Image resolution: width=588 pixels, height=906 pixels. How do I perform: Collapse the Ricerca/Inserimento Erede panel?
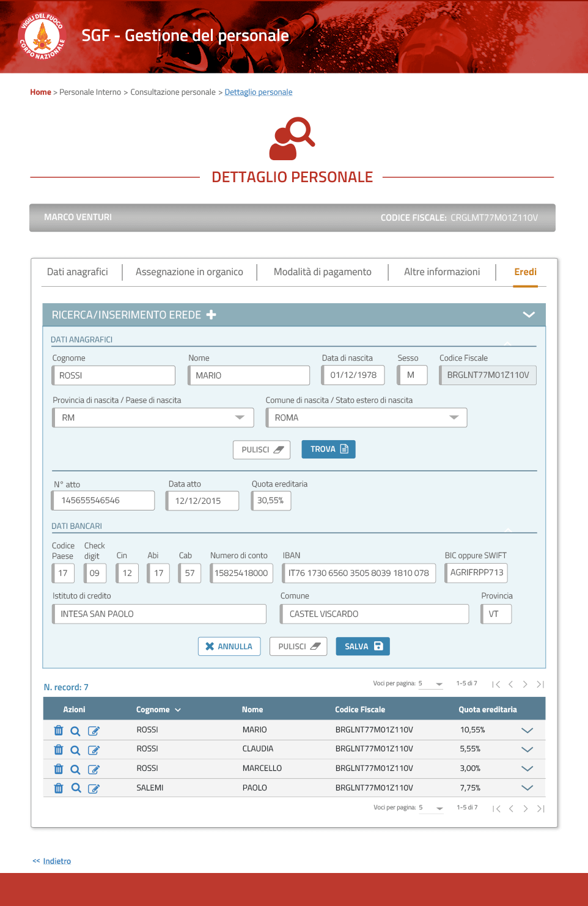(x=529, y=315)
